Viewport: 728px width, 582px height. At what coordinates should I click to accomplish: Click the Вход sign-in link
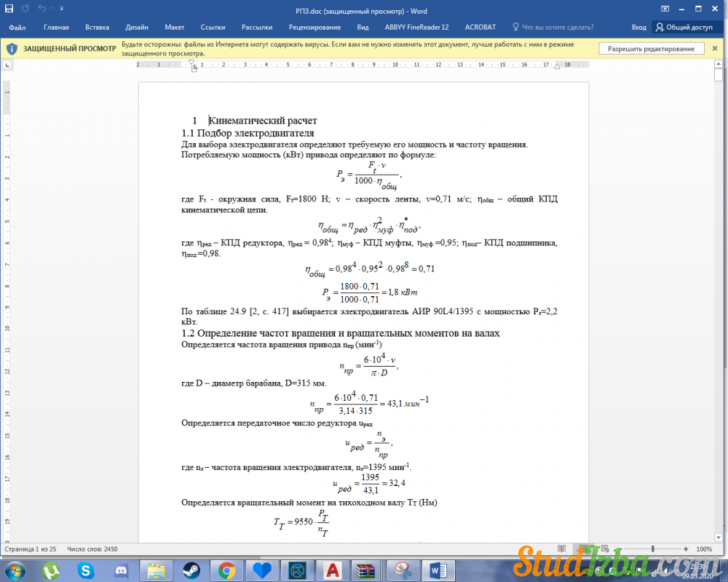point(638,28)
